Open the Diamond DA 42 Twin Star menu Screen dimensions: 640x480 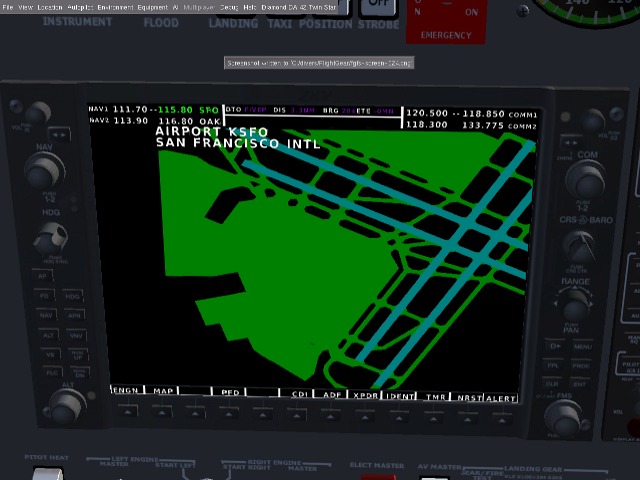click(299, 7)
